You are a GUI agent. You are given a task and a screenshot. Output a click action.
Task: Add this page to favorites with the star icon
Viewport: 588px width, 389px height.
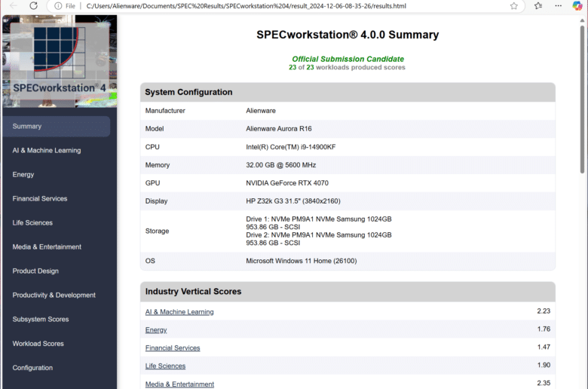[514, 6]
